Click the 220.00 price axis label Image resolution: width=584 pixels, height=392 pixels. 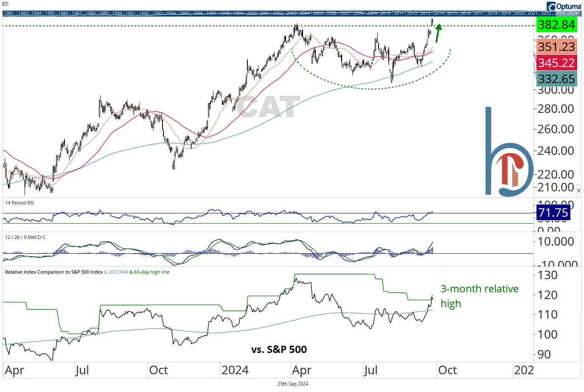click(556, 174)
